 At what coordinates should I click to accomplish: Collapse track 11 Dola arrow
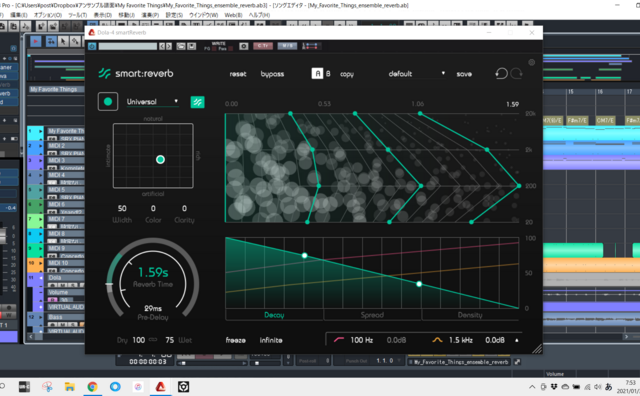[x=40, y=278]
